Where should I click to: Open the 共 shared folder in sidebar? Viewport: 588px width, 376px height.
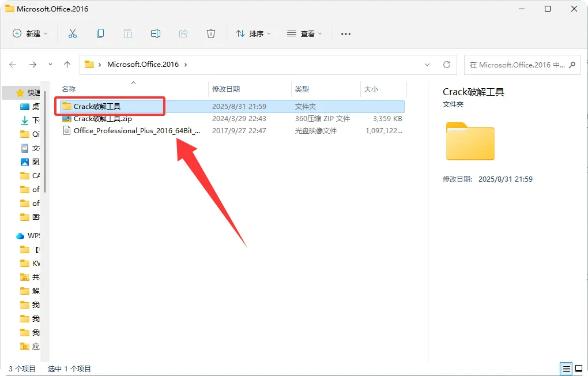[x=29, y=277]
